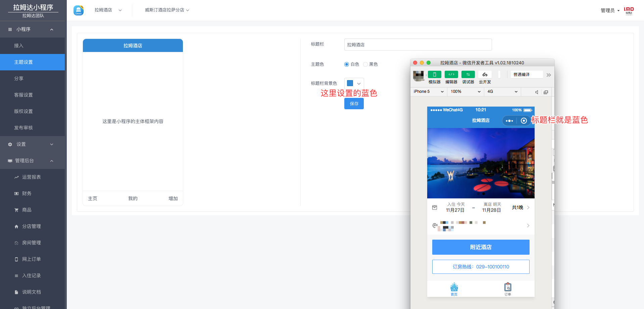
Task: Click the blue app logo in the top bar
Action: click(x=79, y=10)
